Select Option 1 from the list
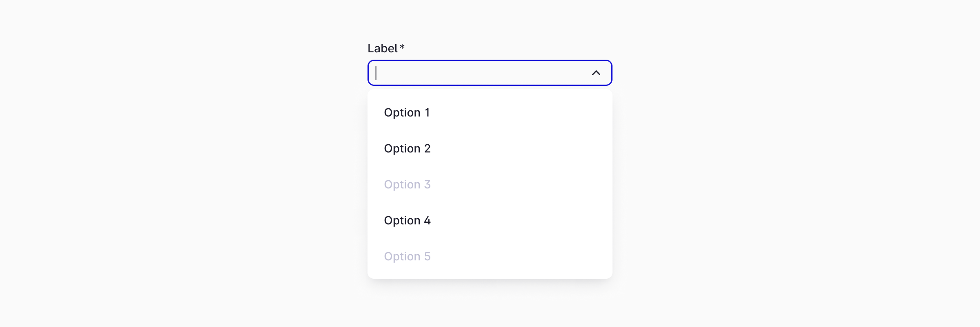 407,112
